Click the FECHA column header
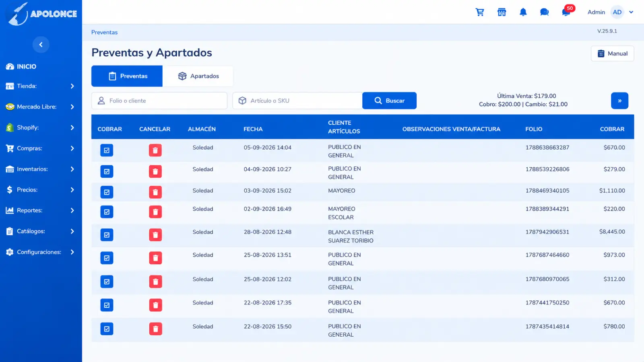 point(253,129)
